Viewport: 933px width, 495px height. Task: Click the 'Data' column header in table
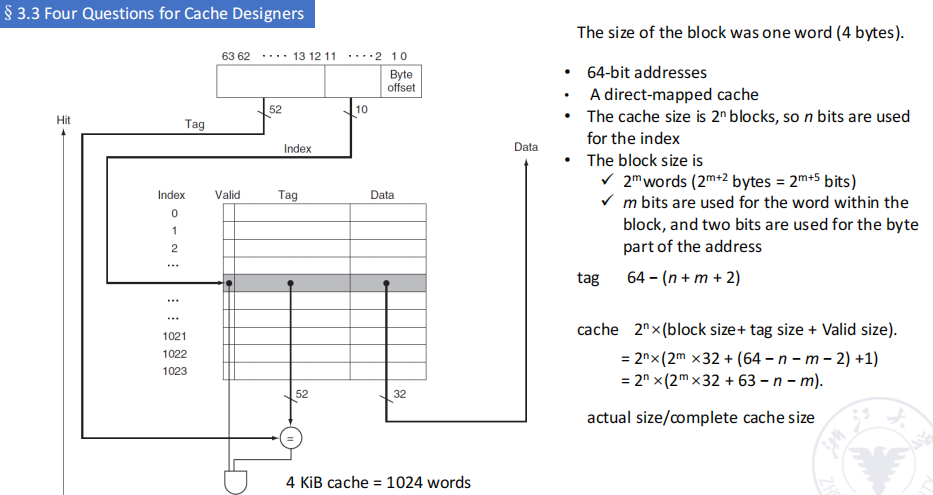tap(382, 195)
